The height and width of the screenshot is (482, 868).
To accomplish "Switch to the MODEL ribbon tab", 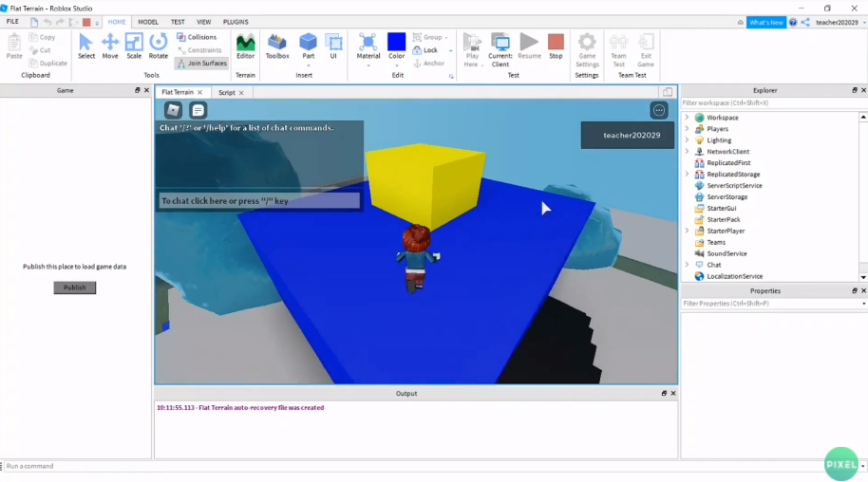I will point(148,22).
